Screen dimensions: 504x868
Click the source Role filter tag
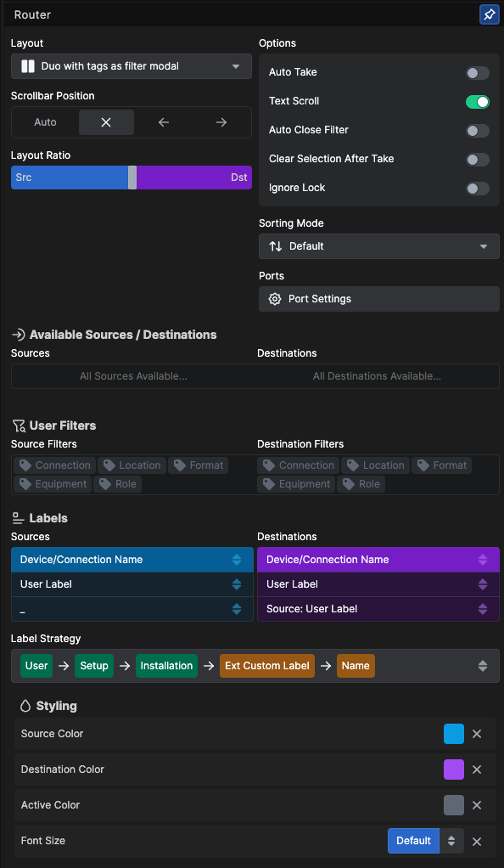point(118,484)
